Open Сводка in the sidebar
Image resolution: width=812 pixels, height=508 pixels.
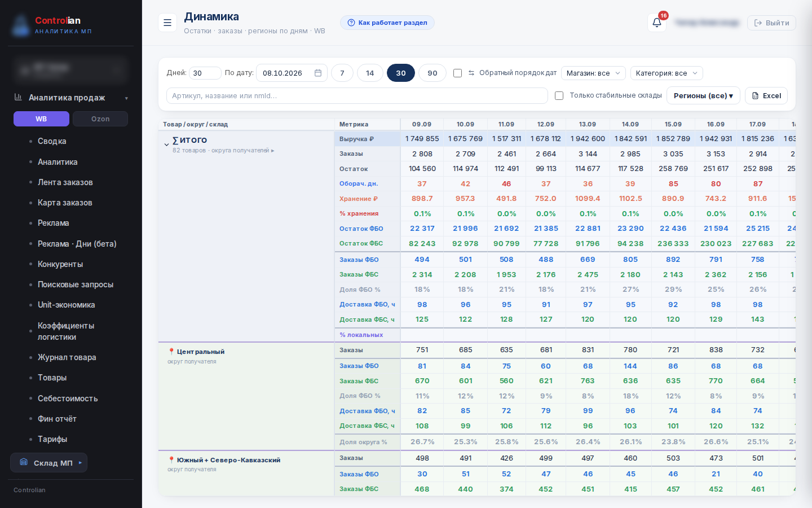tap(52, 141)
